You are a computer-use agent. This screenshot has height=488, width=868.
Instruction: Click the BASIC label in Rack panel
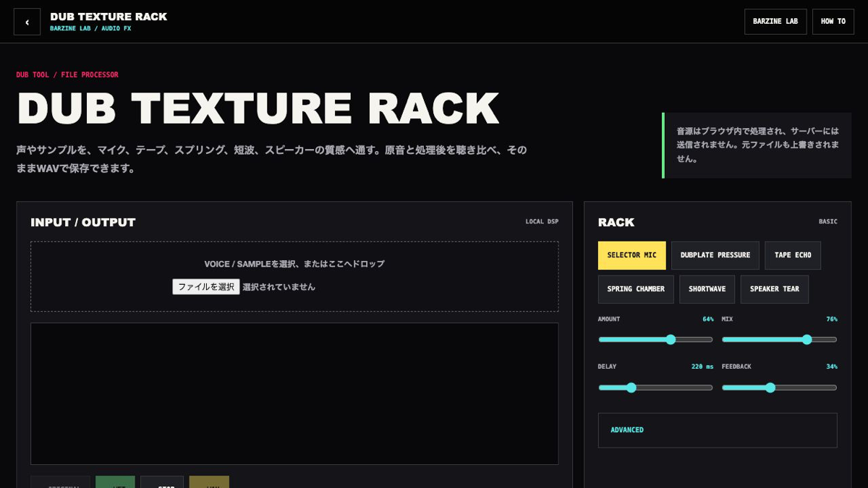tap(827, 222)
